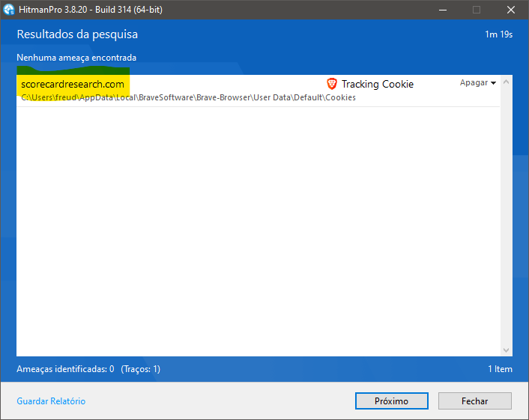Click the scrollbar down arrow in results list
529x420 pixels.
pos(506,350)
